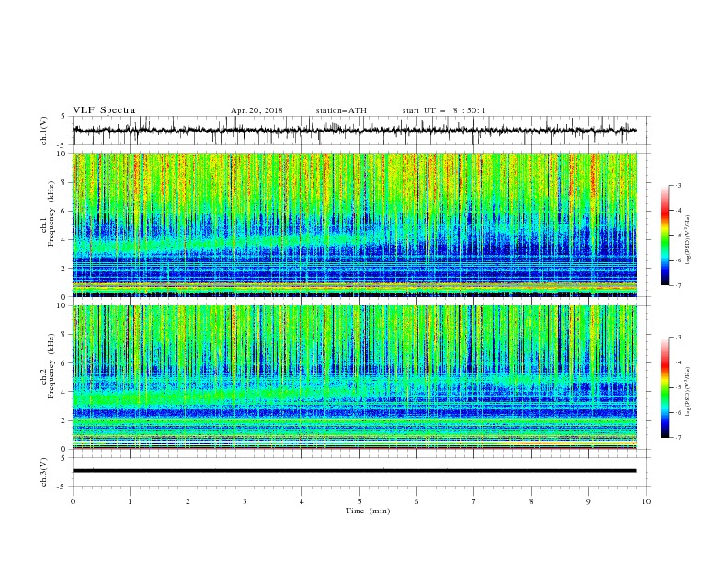Select the "Time (min)" axis title
The image size is (728, 563).
[368, 511]
